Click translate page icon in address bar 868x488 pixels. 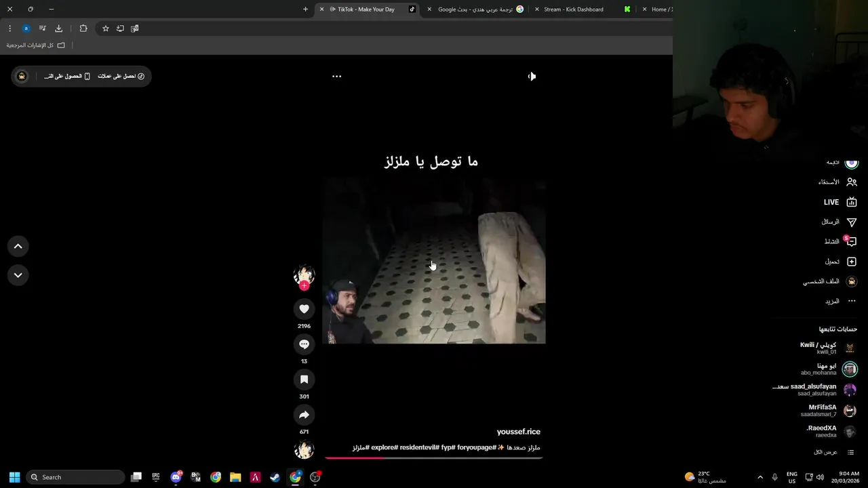tap(134, 28)
